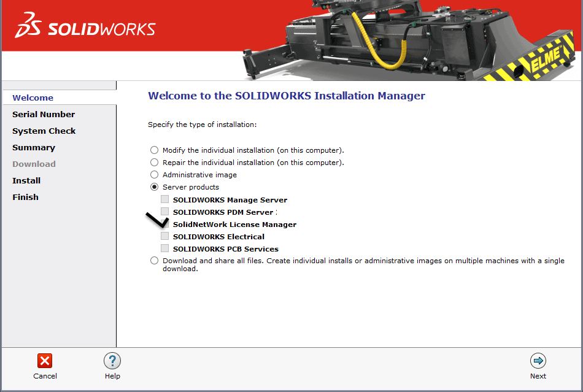Click the red Cancel X icon
583x392 pixels.
point(45,361)
